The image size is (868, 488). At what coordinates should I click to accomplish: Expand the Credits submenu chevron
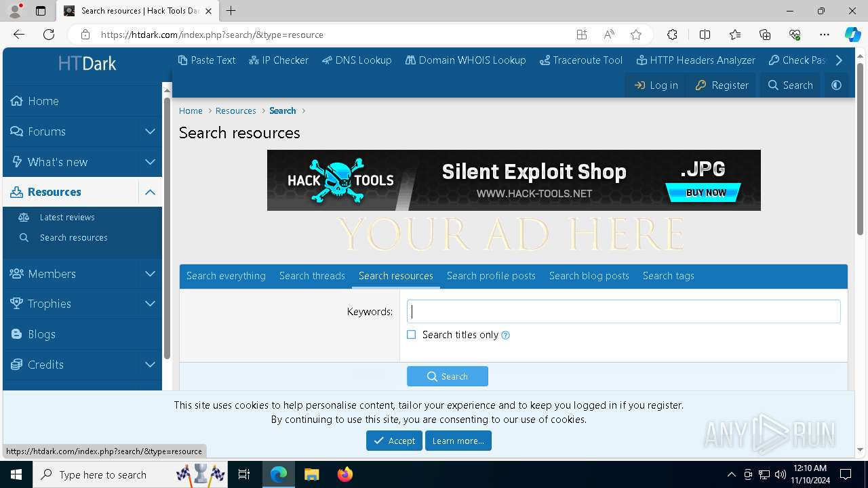pos(150,365)
